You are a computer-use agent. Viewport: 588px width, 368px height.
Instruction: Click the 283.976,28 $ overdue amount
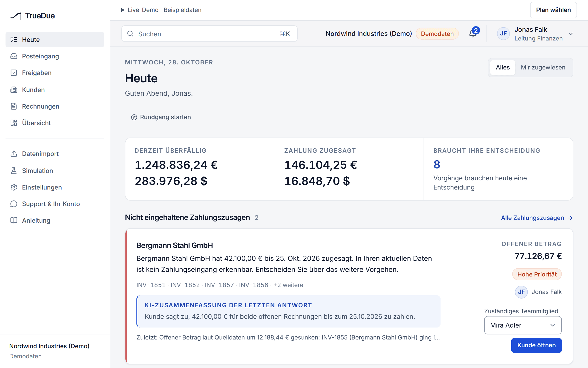[x=171, y=181]
